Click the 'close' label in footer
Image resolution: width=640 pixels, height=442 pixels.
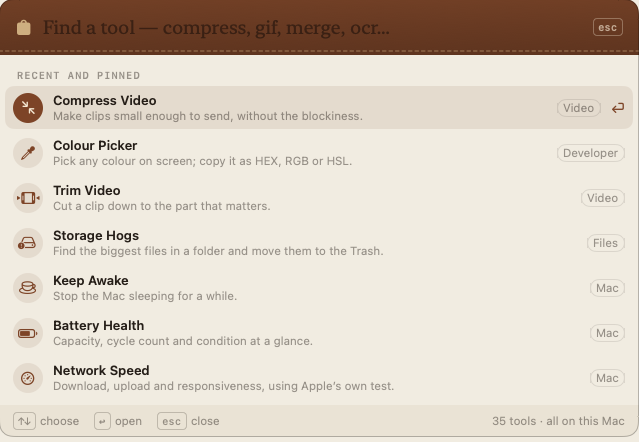point(205,421)
